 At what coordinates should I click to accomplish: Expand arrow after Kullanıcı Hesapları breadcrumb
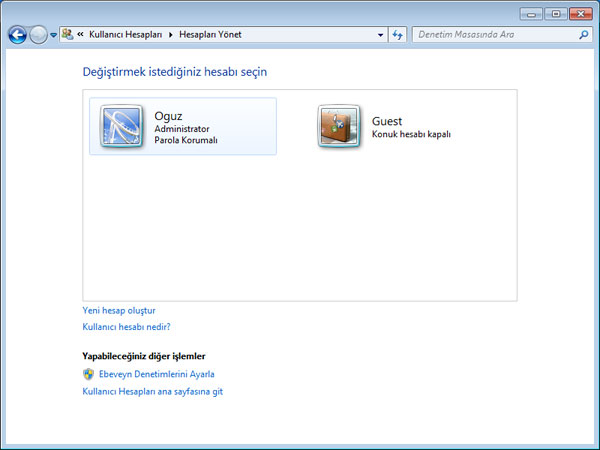(171, 35)
